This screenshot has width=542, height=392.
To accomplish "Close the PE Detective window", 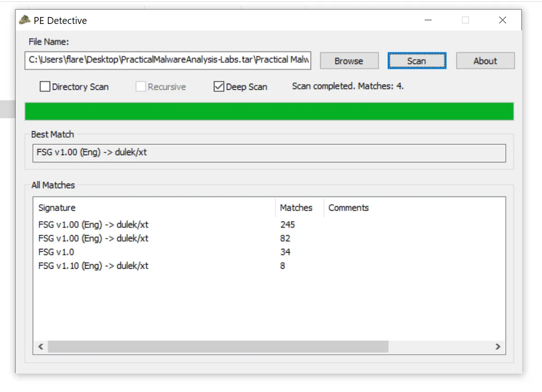I will point(502,20).
